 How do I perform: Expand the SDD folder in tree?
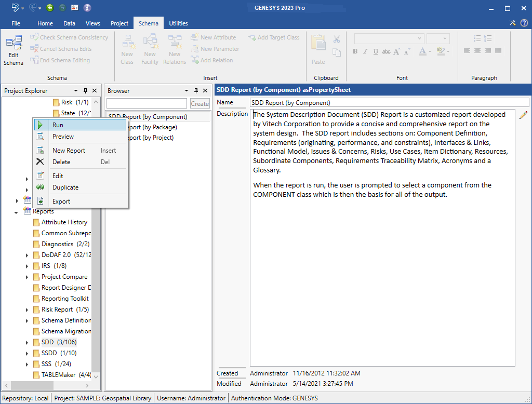click(27, 342)
